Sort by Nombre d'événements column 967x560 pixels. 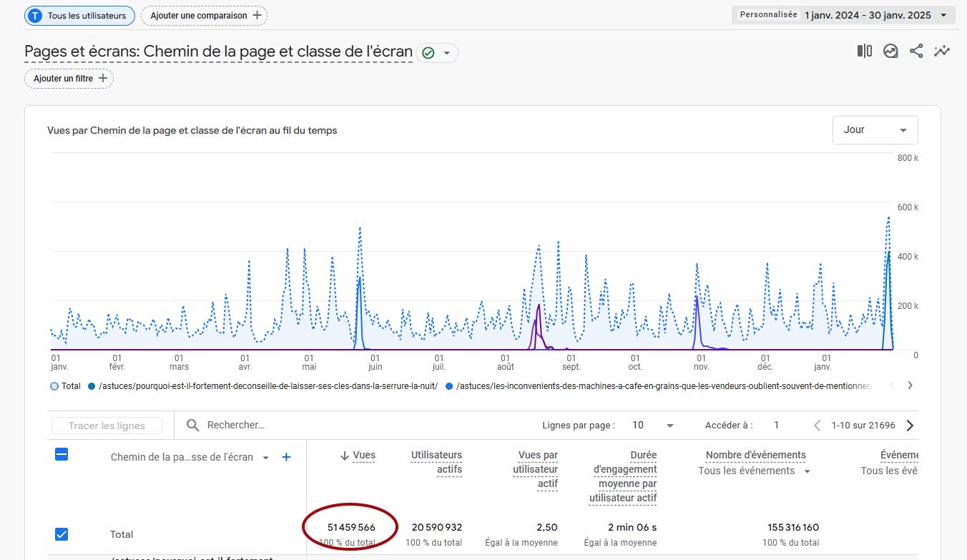point(755,455)
